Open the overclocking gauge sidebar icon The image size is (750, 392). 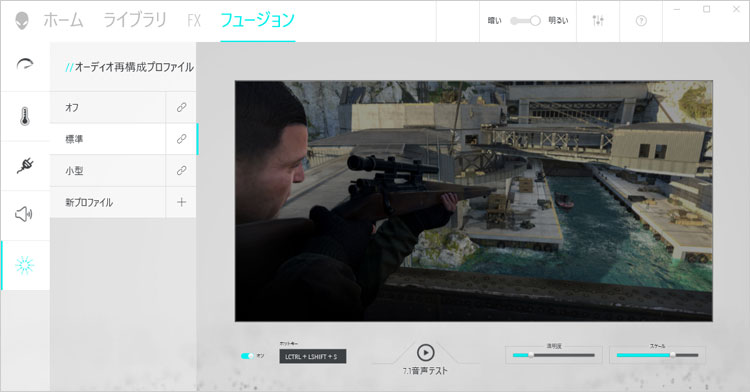coord(25,65)
